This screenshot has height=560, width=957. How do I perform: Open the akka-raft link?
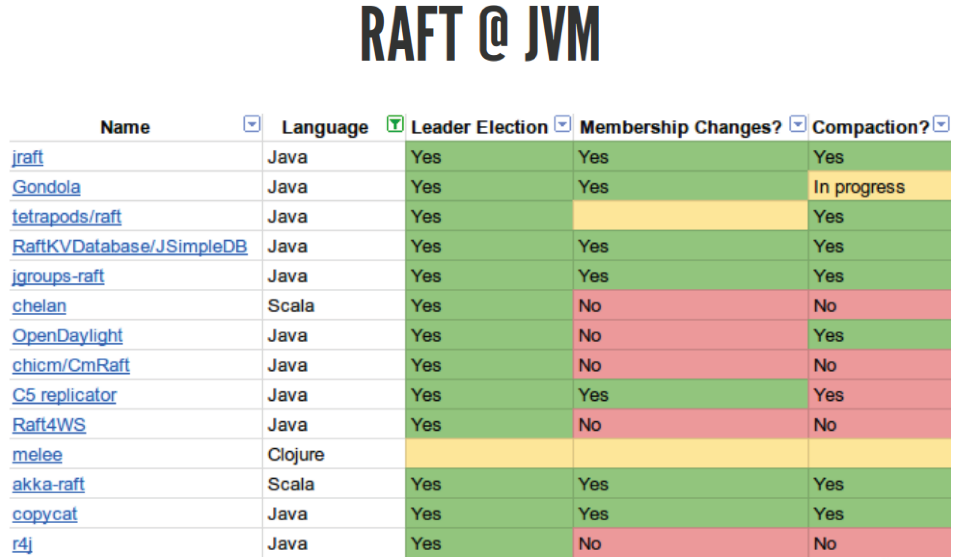click(48, 484)
